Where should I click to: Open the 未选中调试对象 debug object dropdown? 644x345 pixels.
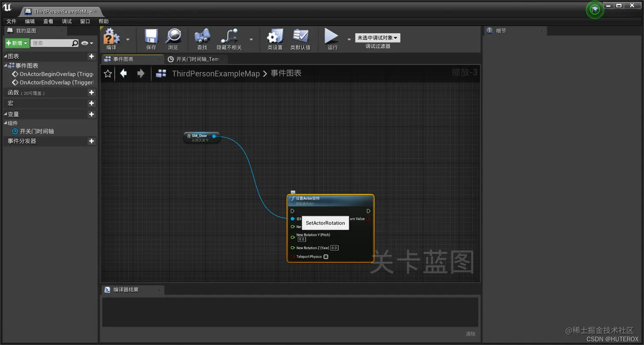[x=378, y=38]
